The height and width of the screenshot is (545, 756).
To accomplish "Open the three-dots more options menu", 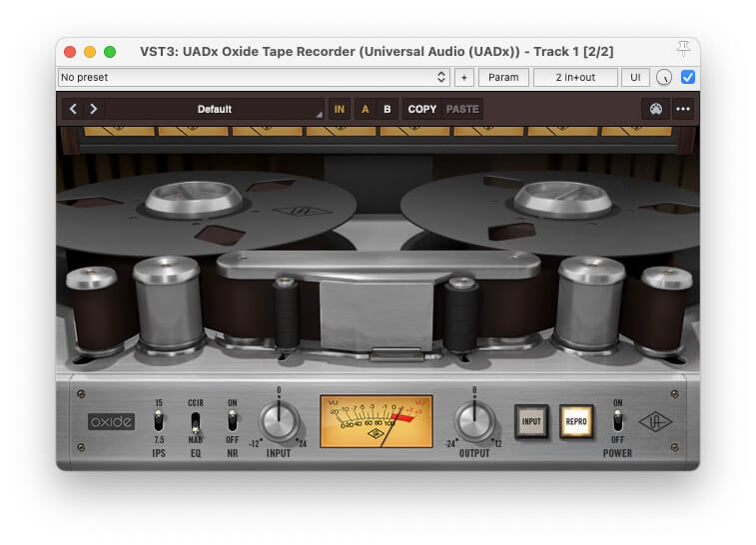I will (x=683, y=109).
